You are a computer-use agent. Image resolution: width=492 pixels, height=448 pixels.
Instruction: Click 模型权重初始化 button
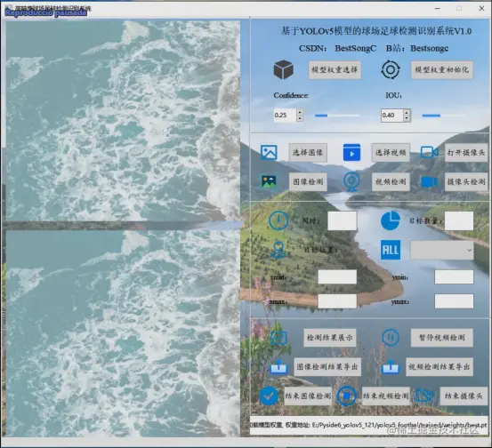442,69
